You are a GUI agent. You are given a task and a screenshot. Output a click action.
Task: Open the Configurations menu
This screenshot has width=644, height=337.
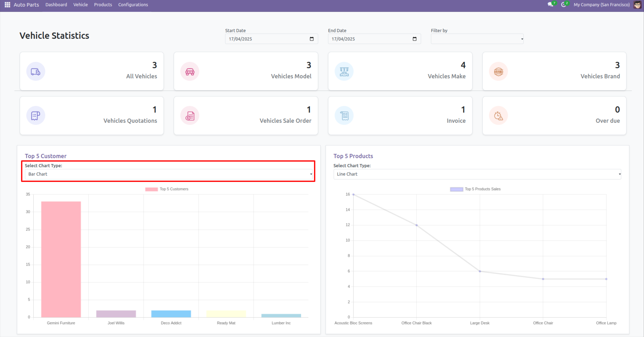133,5
